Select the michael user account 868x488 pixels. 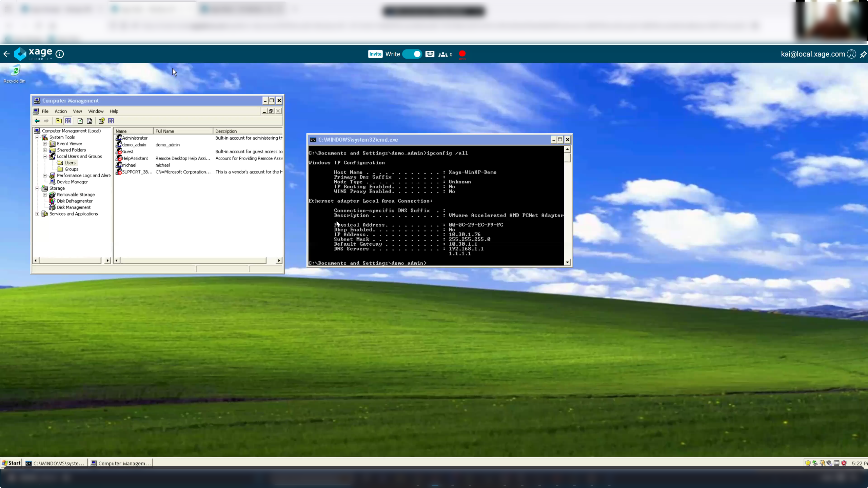129,165
